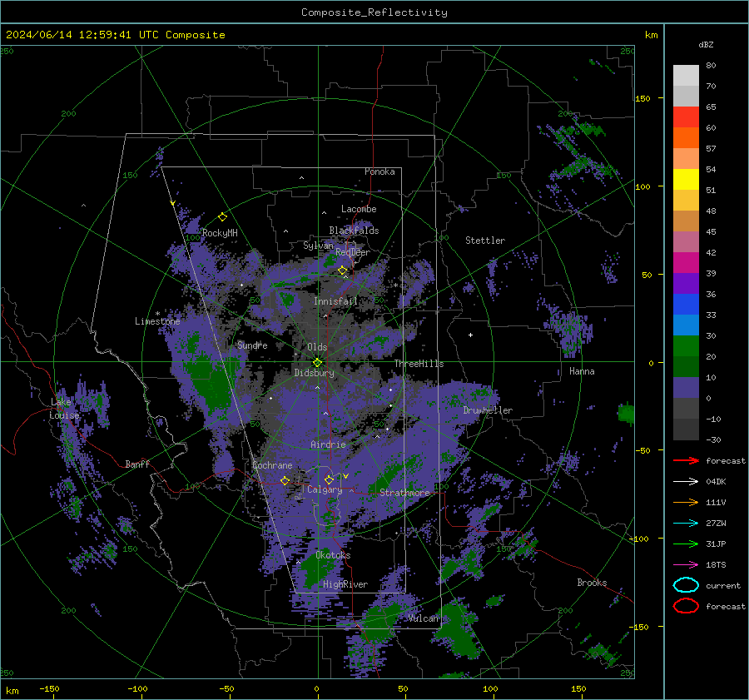Screen dimensions: 749x700
Task: Click the Ponoka label
Action: pyautogui.click(x=379, y=171)
